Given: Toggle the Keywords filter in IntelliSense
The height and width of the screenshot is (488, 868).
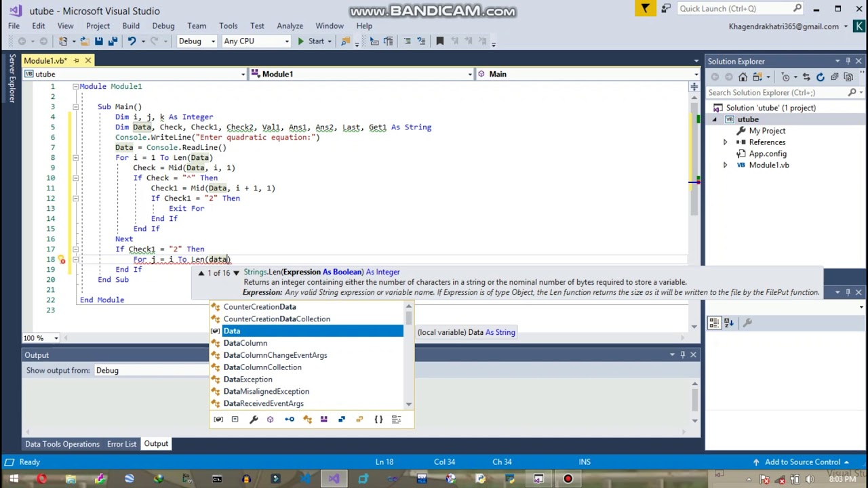Looking at the screenshot, I should click(x=396, y=420).
